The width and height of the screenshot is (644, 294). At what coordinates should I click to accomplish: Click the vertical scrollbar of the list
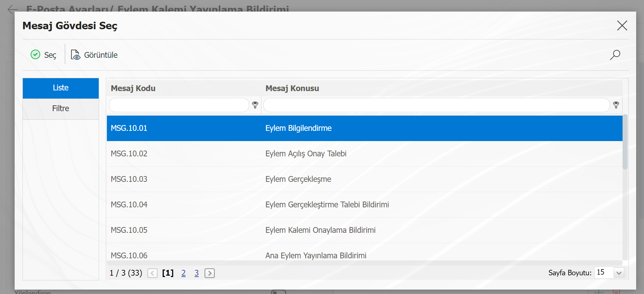click(625, 142)
